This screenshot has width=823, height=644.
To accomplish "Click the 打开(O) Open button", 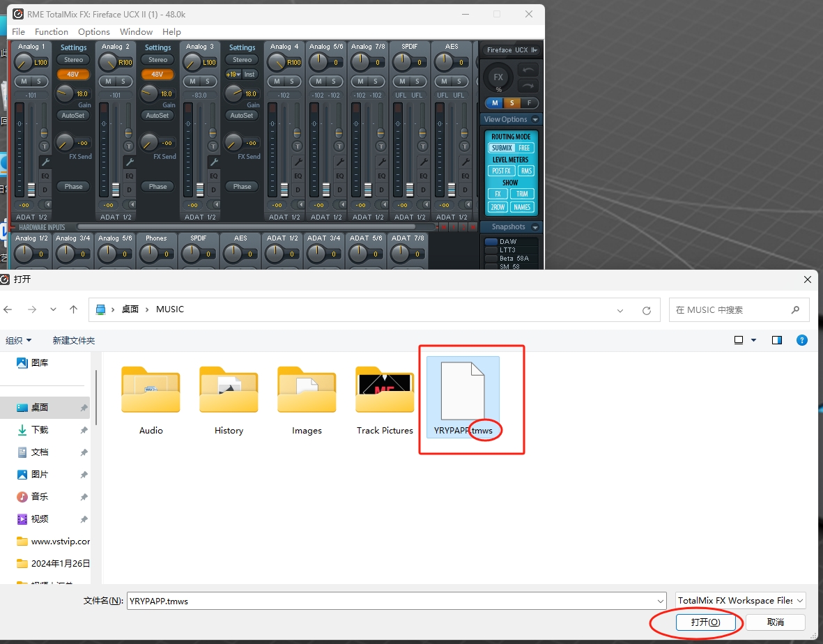I will click(x=705, y=622).
